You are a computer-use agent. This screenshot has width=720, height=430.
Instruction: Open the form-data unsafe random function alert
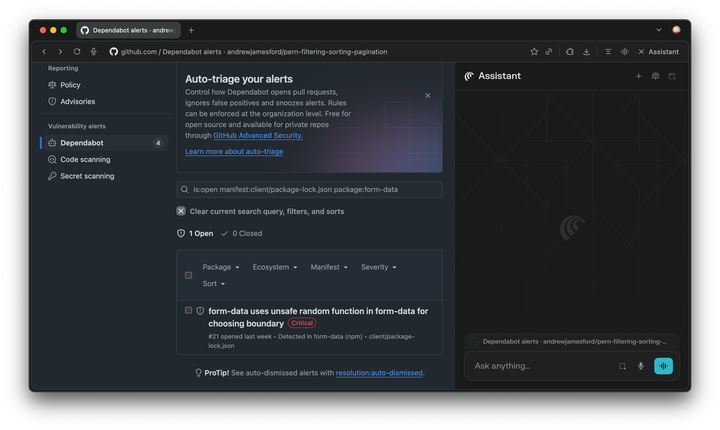tap(318, 317)
